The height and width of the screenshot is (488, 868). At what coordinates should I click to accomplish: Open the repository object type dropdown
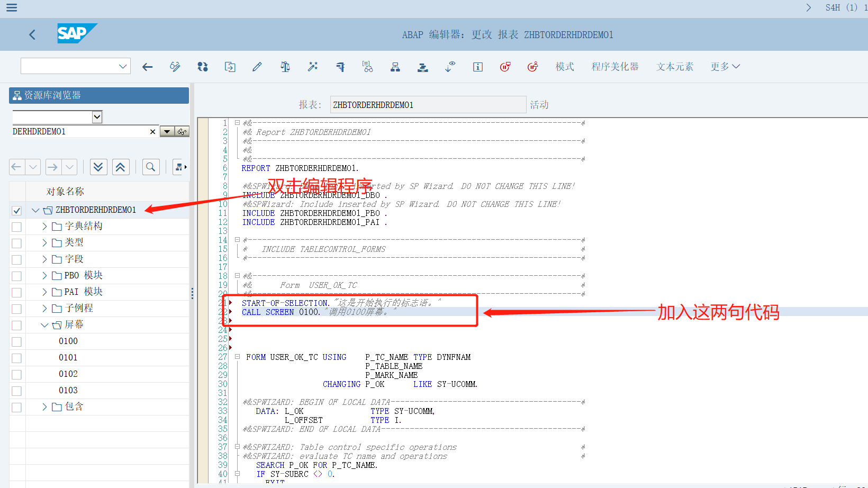(97, 117)
